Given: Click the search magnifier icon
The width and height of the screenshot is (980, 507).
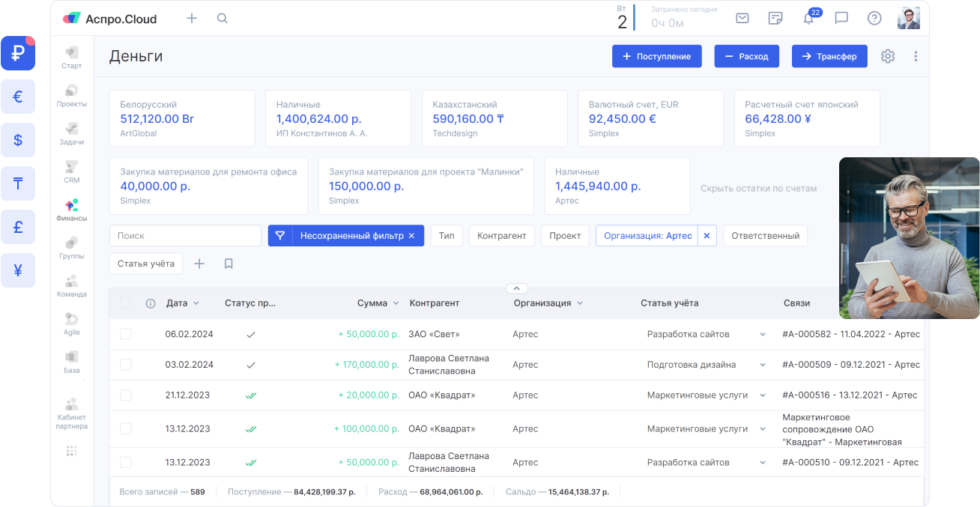Looking at the screenshot, I should pyautogui.click(x=223, y=19).
